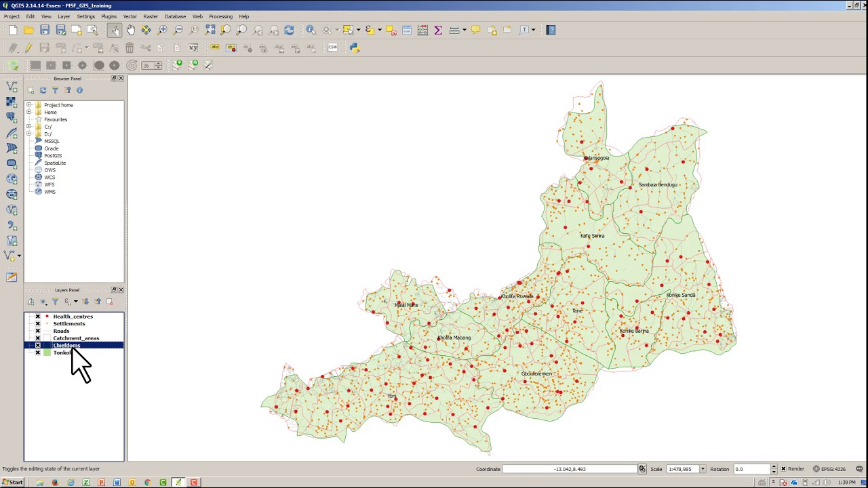Open the Project menu
The width and height of the screenshot is (868, 488).
click(x=12, y=16)
